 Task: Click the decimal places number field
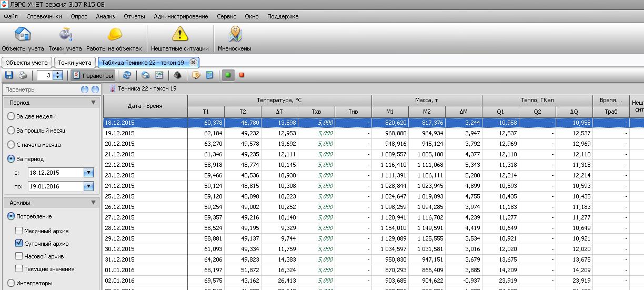pos(45,75)
